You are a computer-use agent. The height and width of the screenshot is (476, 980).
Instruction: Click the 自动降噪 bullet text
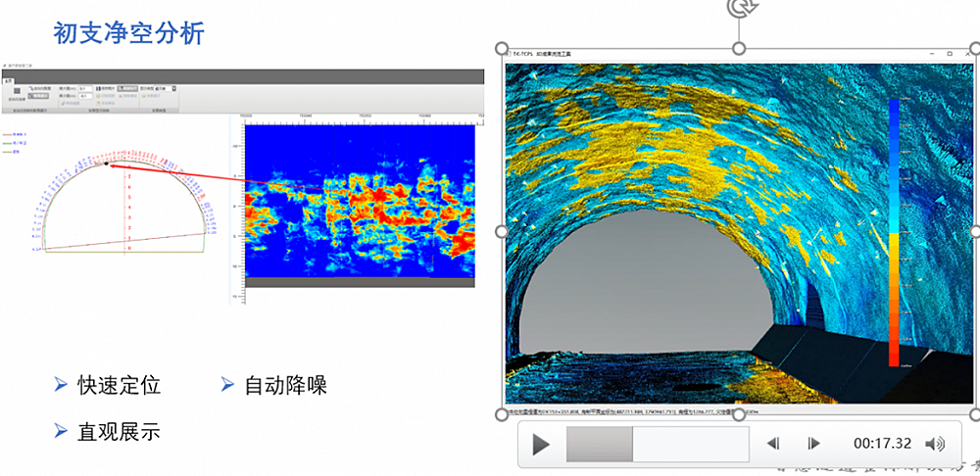(285, 386)
